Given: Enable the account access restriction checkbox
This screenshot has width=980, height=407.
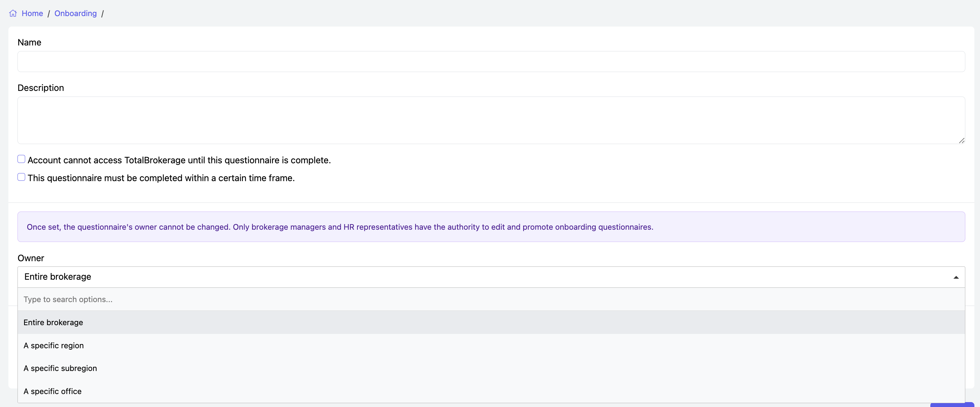Looking at the screenshot, I should (21, 159).
